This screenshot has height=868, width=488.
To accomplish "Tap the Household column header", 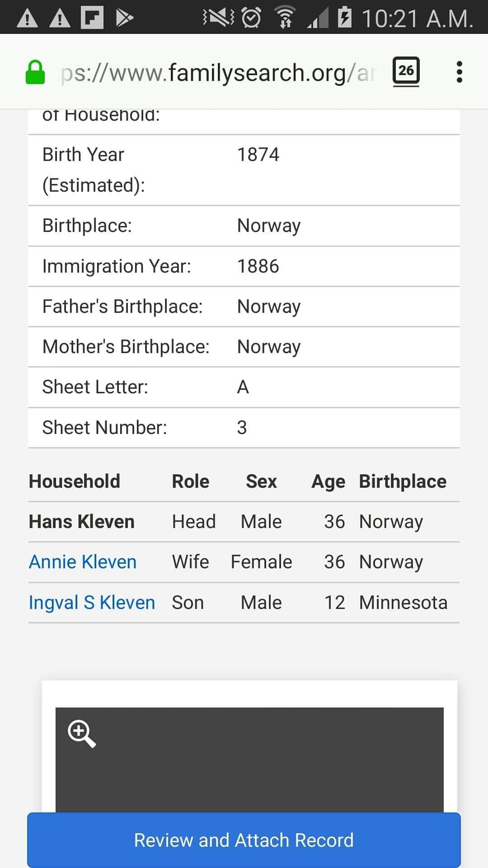I will pos(75,481).
